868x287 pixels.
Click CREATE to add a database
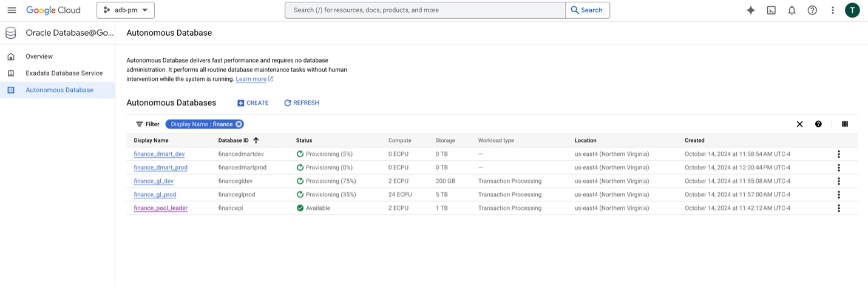point(253,103)
